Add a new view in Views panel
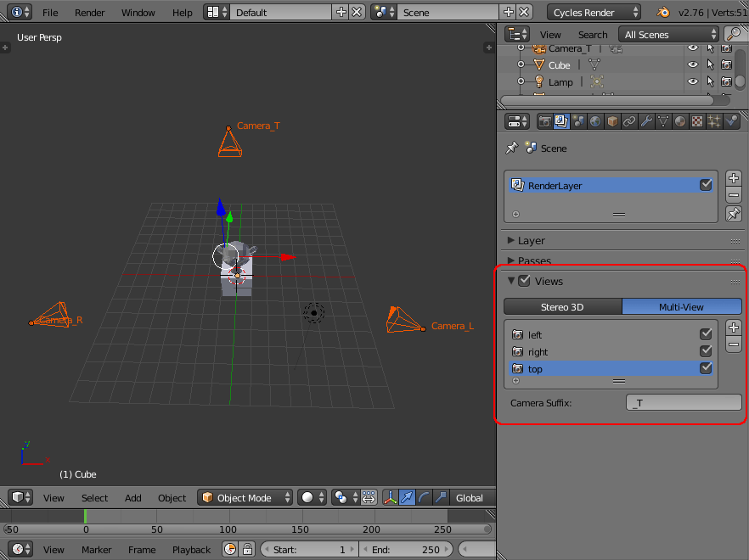 tap(734, 328)
